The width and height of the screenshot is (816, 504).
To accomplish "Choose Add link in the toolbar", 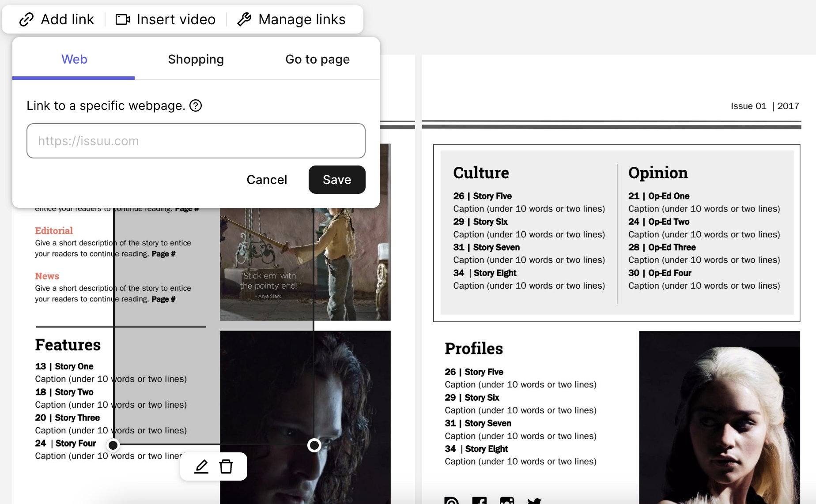I will tap(57, 19).
